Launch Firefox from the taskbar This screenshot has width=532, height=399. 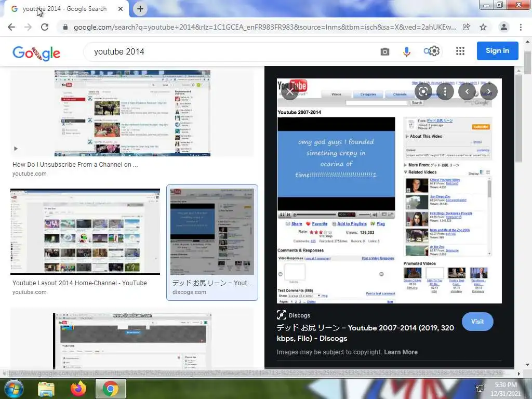[78, 389]
